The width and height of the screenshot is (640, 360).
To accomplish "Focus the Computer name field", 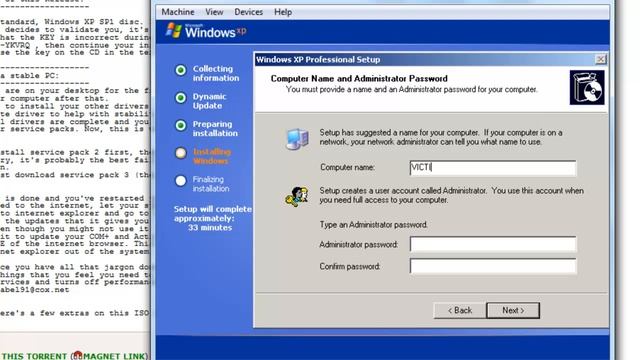I will [493, 167].
